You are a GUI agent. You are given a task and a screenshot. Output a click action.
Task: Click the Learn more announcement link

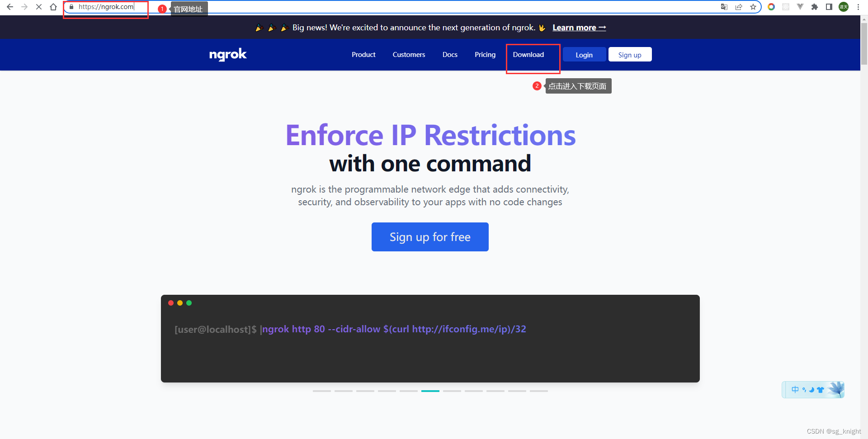tap(579, 28)
